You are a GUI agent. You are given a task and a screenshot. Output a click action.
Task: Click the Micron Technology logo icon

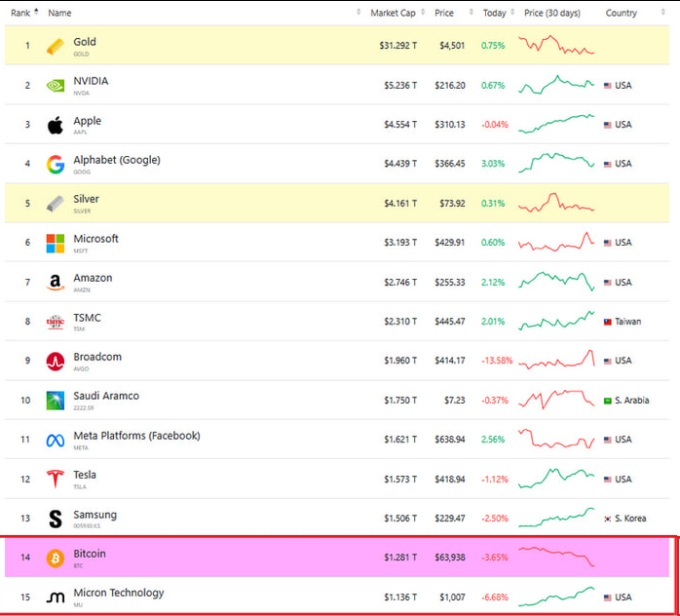tap(56, 597)
